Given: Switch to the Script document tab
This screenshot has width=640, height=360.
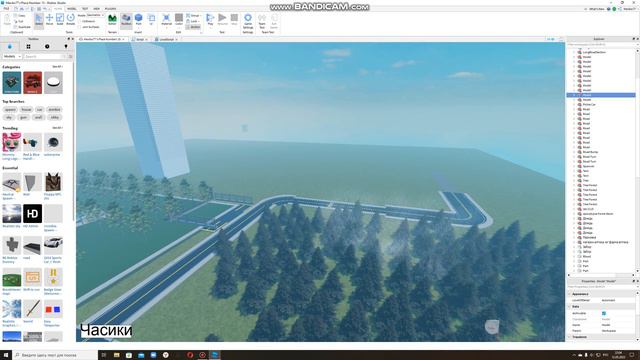Looking at the screenshot, I should point(140,39).
